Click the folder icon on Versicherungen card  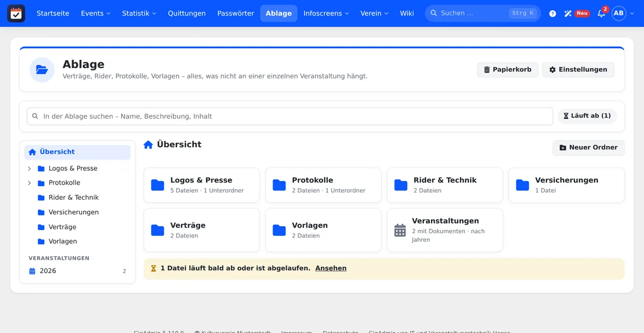[523, 185]
